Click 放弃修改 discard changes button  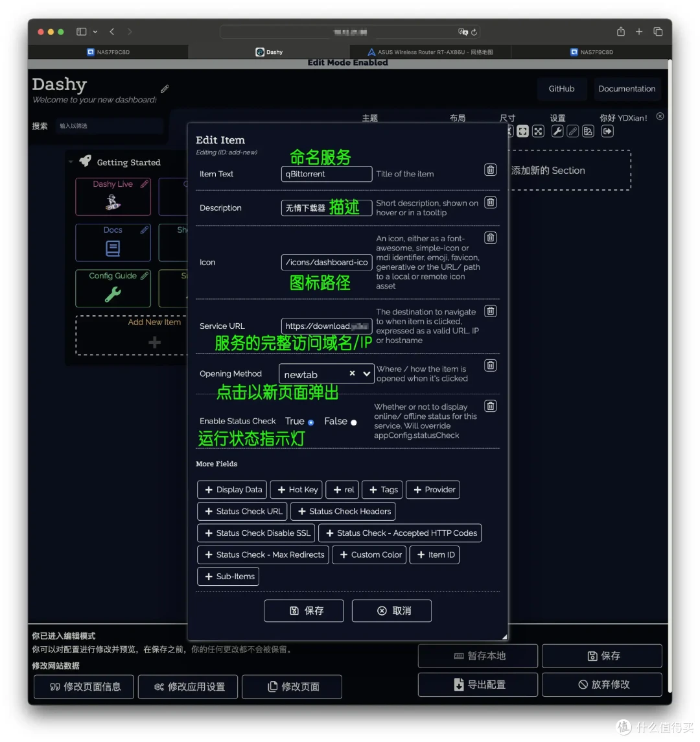pyautogui.click(x=601, y=685)
